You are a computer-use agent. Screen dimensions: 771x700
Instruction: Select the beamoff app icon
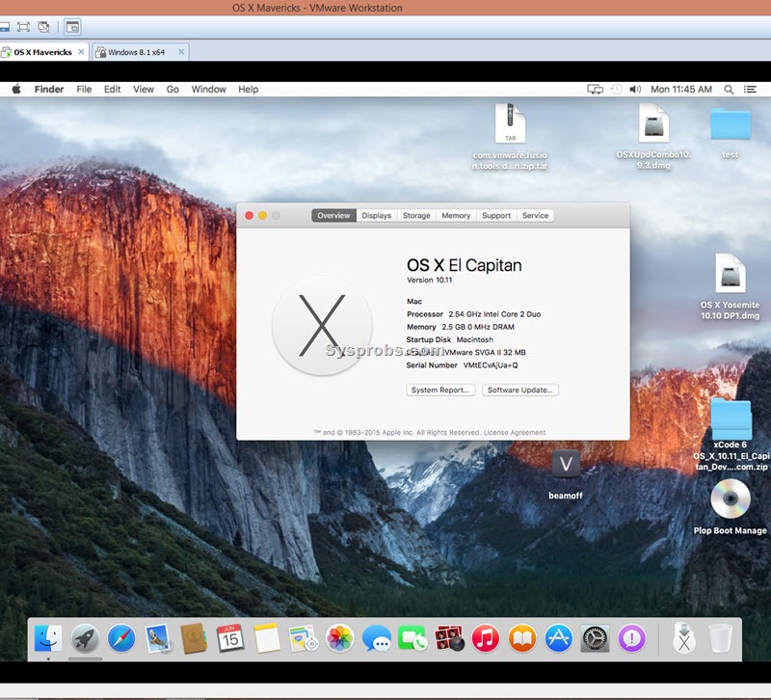[x=566, y=473]
